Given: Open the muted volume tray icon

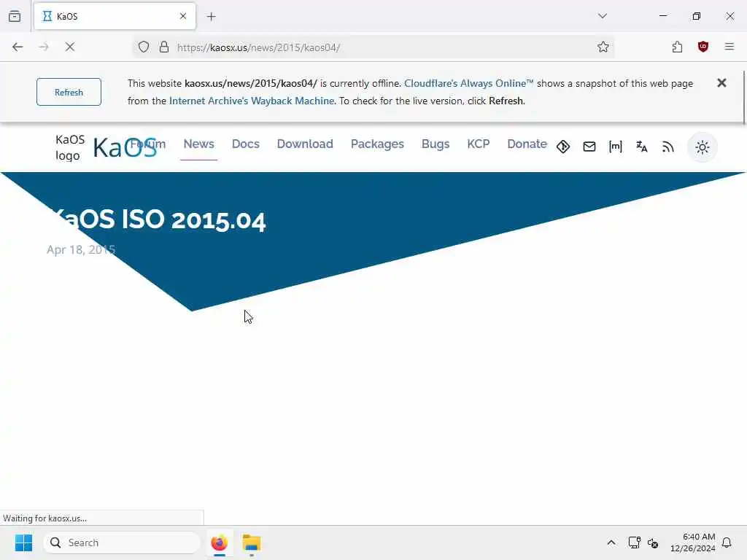Looking at the screenshot, I should click(653, 542).
